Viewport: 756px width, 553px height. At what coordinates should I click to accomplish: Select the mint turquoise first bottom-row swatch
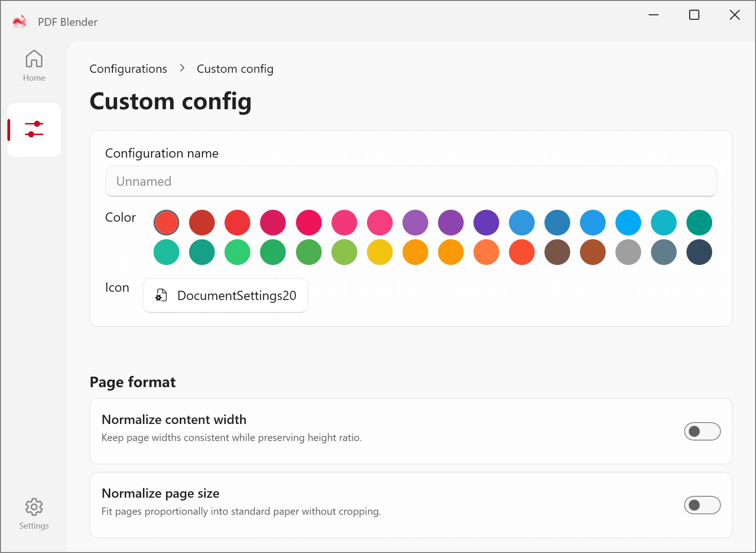pos(166,252)
